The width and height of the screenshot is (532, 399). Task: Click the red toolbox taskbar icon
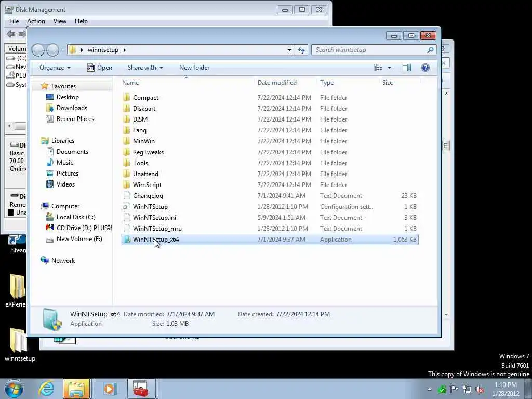click(141, 389)
